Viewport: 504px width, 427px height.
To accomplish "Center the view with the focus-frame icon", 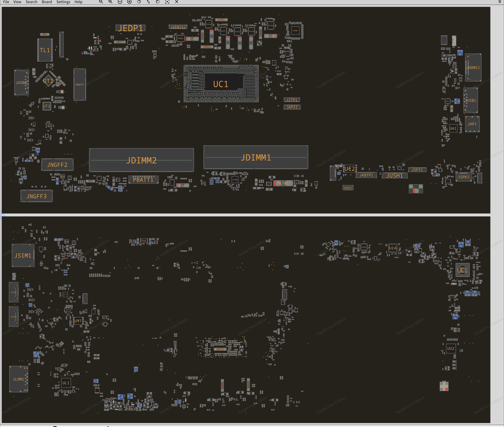I will tap(167, 2).
